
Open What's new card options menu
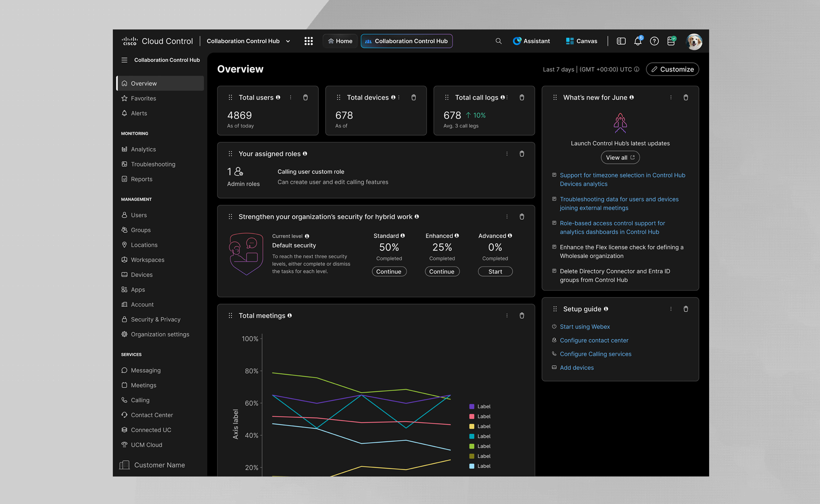pos(671,98)
